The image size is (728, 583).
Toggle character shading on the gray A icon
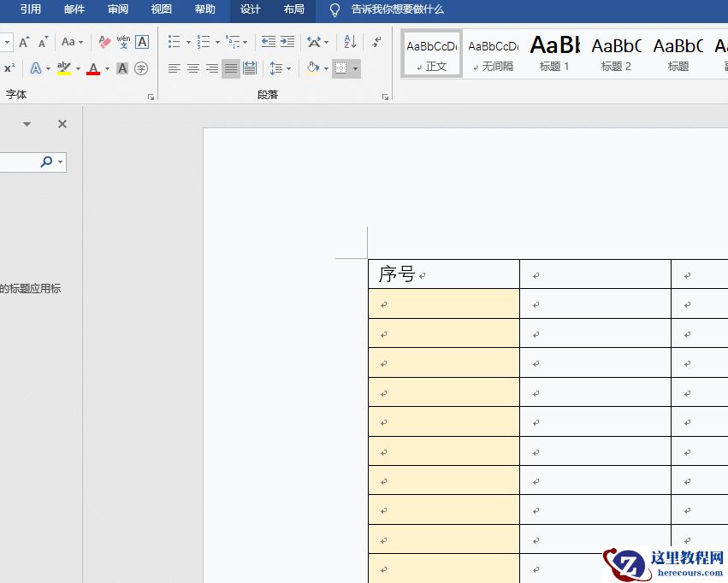point(122,68)
